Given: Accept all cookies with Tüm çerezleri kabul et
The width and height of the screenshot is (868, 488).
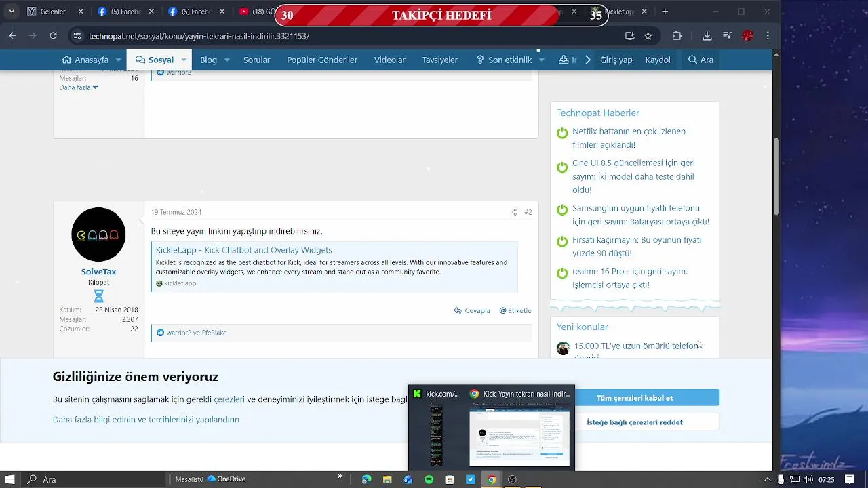Looking at the screenshot, I should pos(635,398).
